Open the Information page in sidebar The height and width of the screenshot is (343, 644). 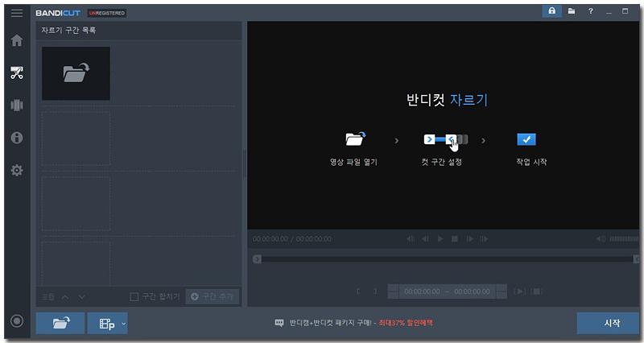(x=17, y=138)
